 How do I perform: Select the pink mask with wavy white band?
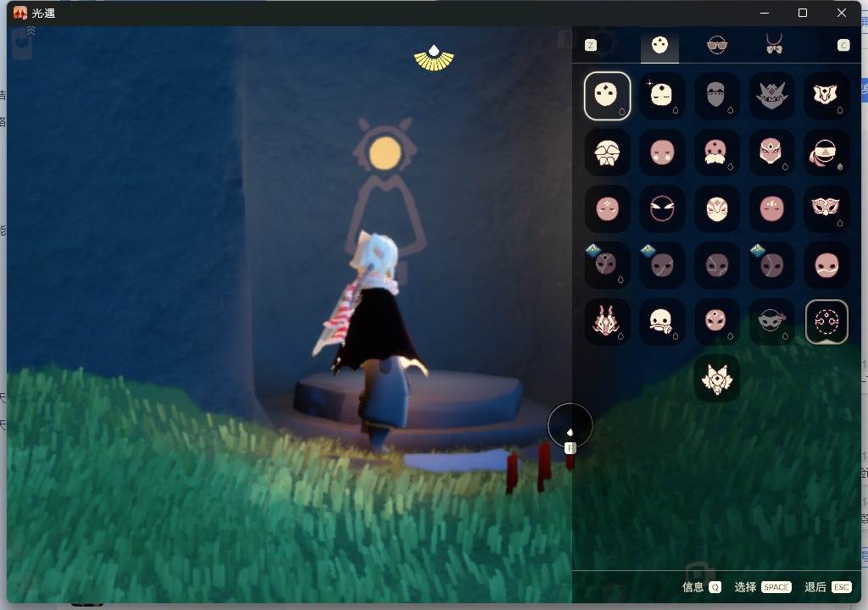coord(826,265)
